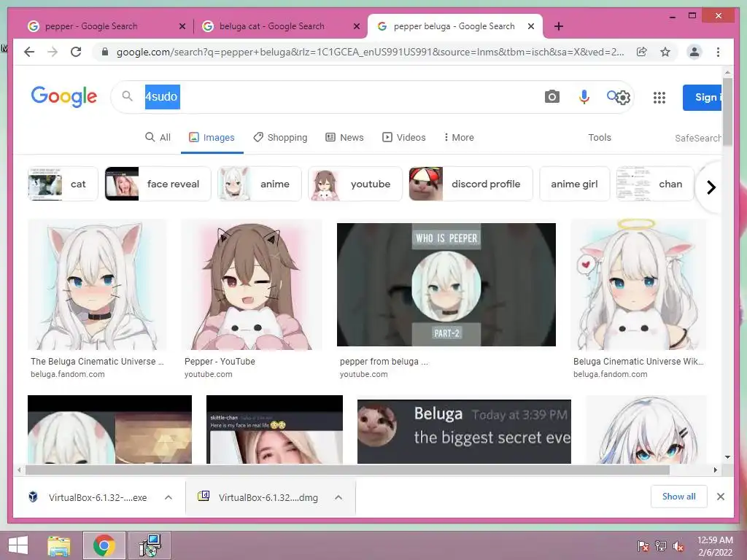Click the browser forward arrow
Screen dimensions: 747x560
pyautogui.click(x=53, y=52)
